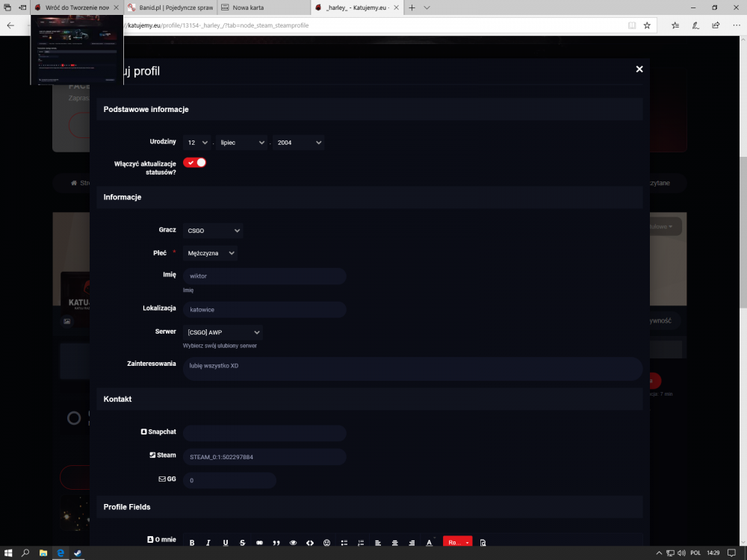Switch to the Banid.pl browser tab

tap(171, 7)
